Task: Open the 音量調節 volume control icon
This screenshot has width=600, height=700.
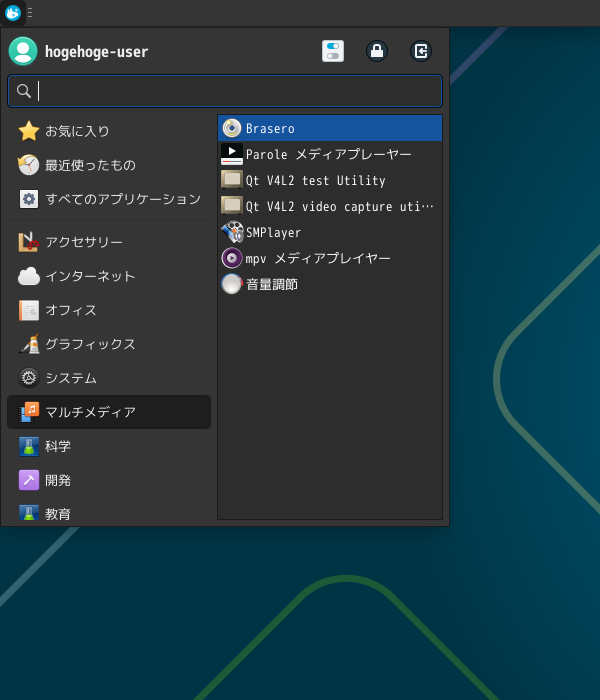Action: pyautogui.click(x=232, y=284)
